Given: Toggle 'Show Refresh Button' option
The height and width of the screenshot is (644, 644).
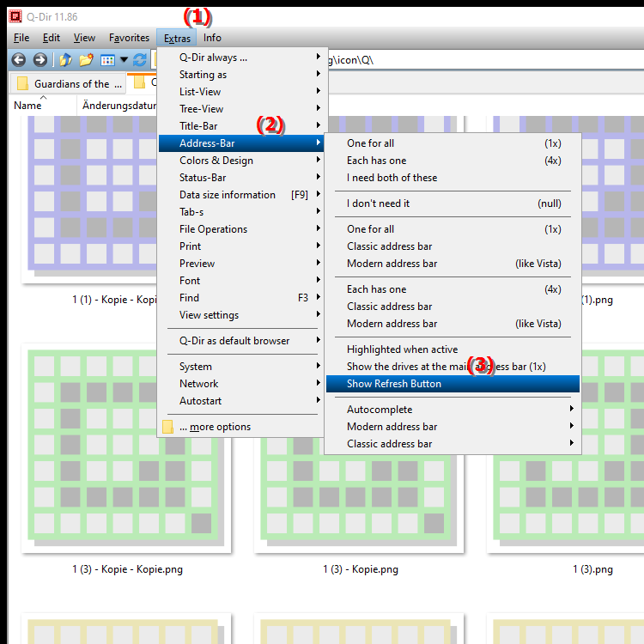Looking at the screenshot, I should click(x=393, y=384).
